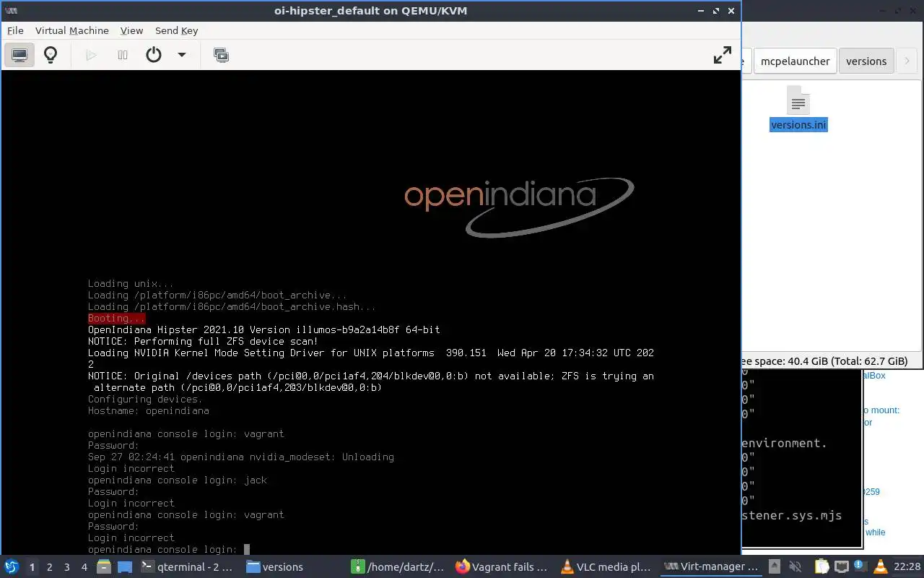Switch to virtual desktop 4

tap(84, 567)
